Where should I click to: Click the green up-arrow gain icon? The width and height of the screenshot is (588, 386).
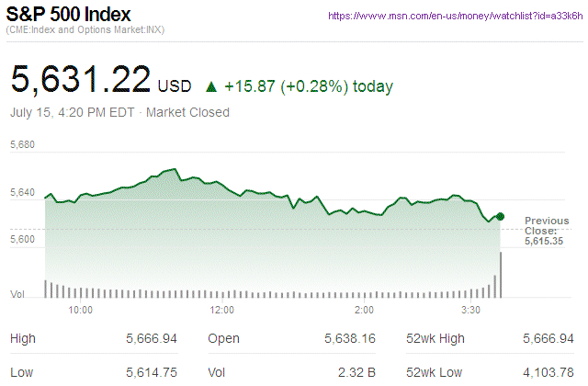[211, 86]
